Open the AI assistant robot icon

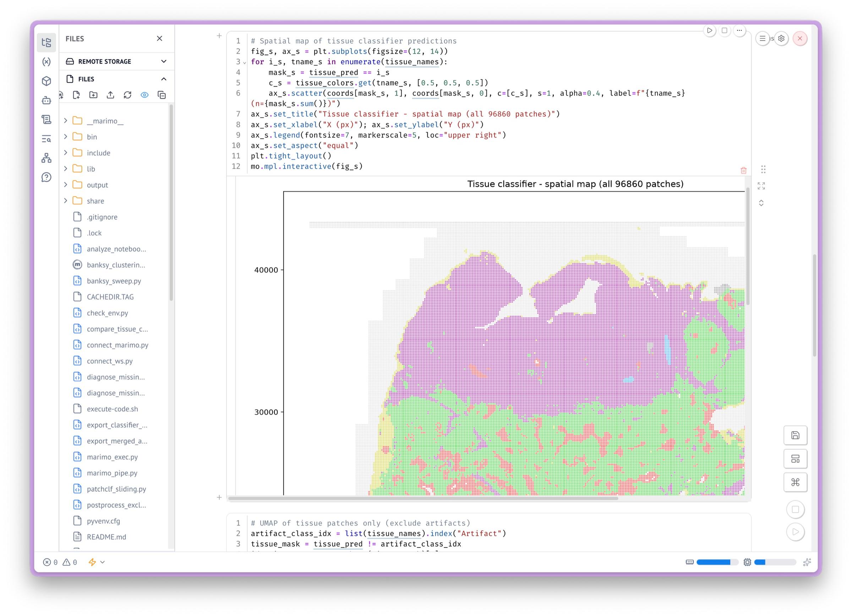tap(46, 100)
